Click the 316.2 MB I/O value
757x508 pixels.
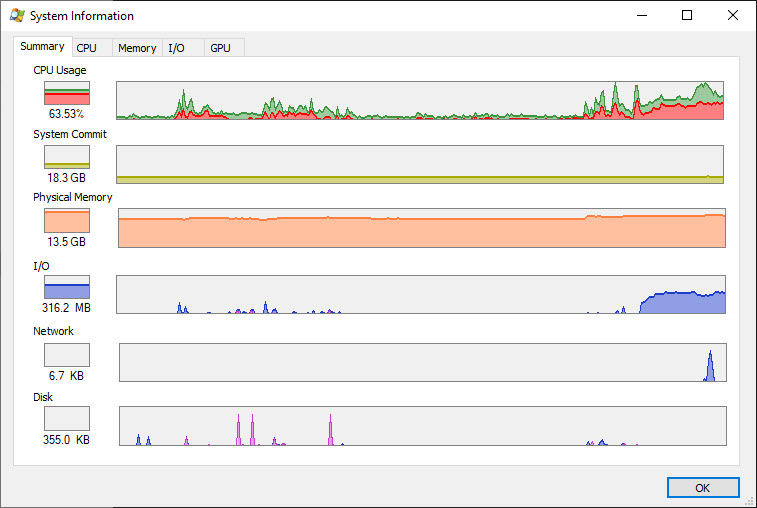pos(66,308)
